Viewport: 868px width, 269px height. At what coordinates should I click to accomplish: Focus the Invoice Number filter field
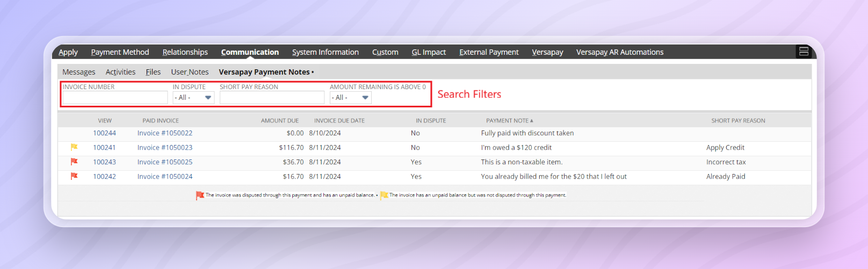(115, 97)
